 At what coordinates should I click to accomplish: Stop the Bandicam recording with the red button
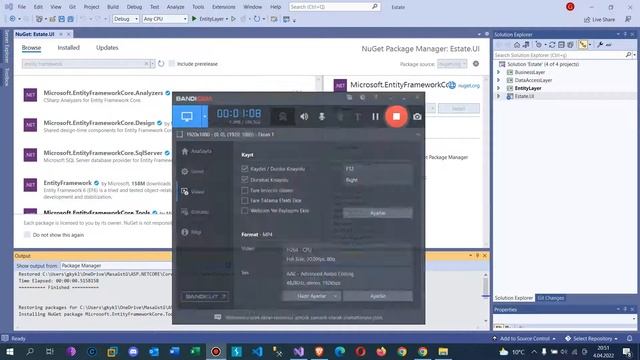[396, 116]
